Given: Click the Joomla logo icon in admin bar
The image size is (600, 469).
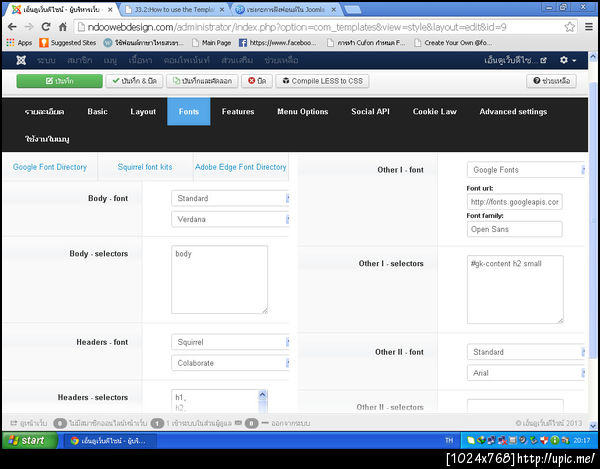Looking at the screenshot, I should [21, 60].
